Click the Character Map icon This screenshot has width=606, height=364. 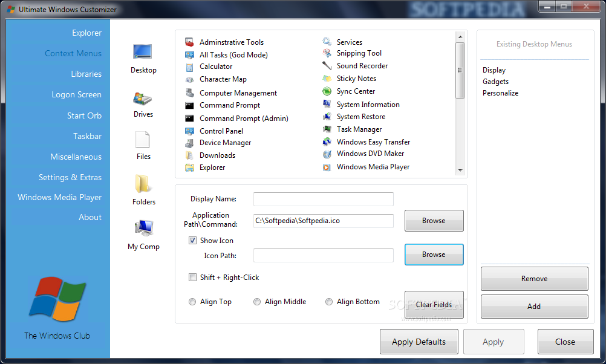tap(189, 80)
